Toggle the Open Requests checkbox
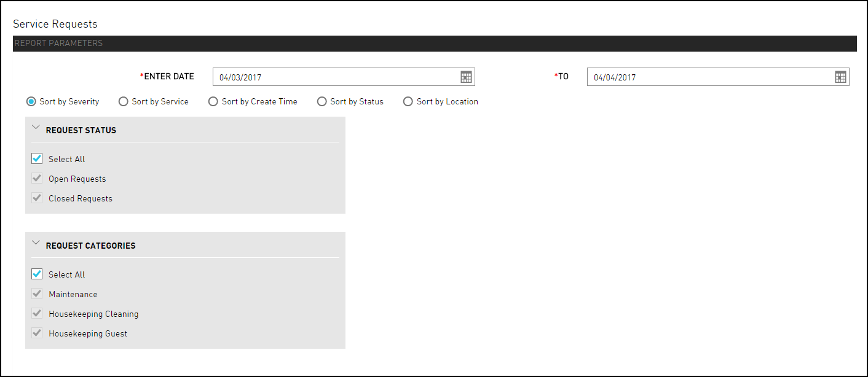Image resolution: width=868 pixels, height=377 pixels. pos(37,179)
